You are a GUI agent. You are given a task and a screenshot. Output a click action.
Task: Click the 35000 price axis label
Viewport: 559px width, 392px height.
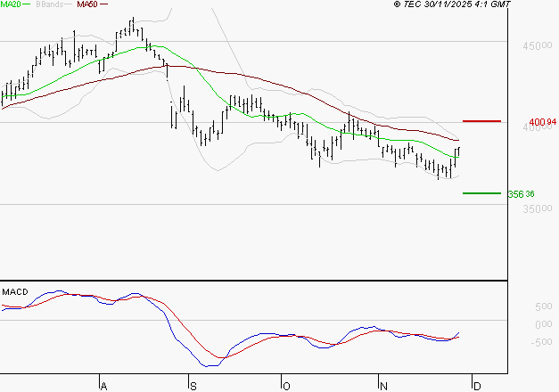tap(538, 208)
